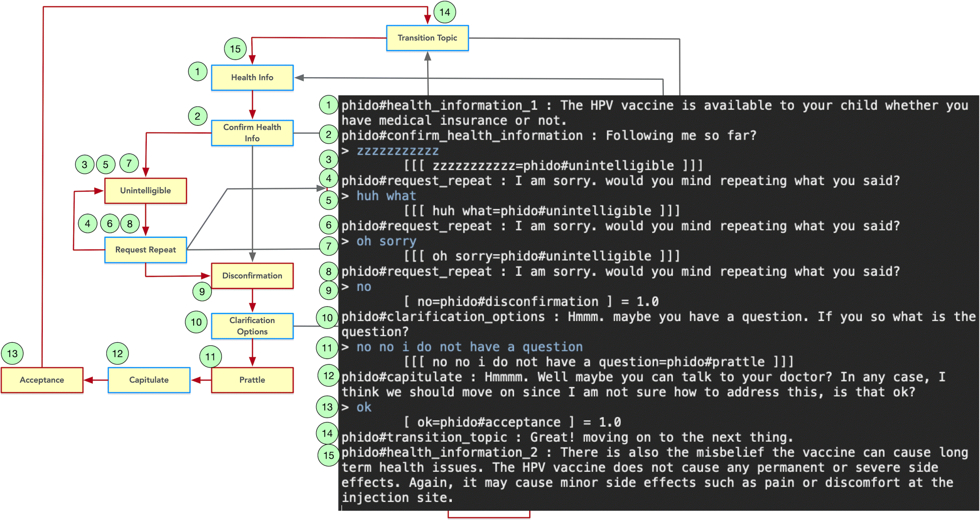980x520 pixels.
Task: Click green circle 13 above Acceptance node
Action: (12, 353)
